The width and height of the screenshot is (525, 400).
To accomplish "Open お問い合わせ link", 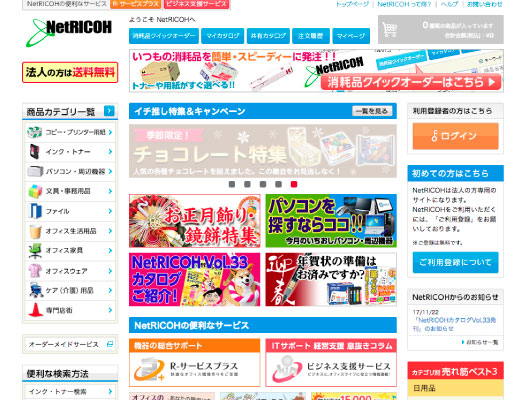I will coord(485,4).
